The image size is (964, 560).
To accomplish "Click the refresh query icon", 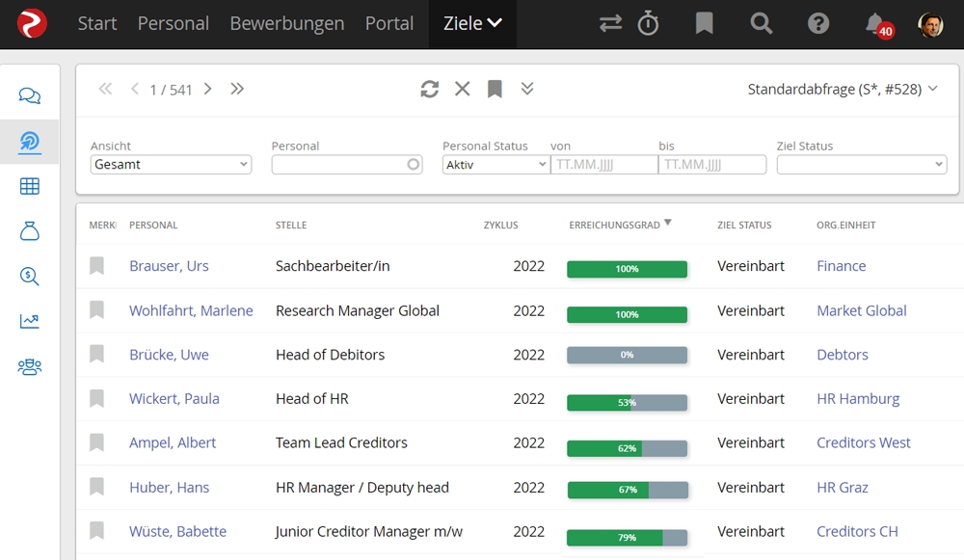I will [430, 89].
